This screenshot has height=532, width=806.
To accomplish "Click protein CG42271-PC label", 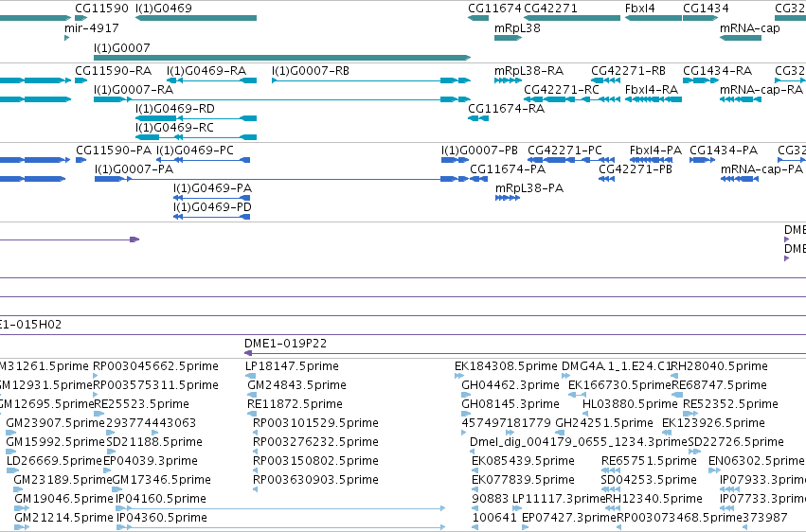I will [x=564, y=150].
